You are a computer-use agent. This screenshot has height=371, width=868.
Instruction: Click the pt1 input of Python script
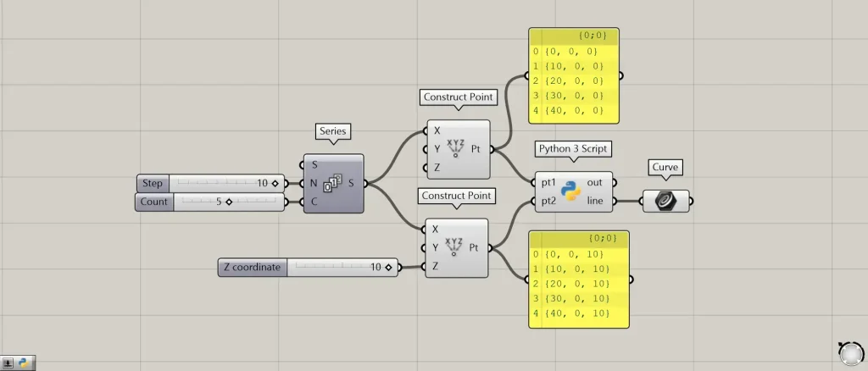pyautogui.click(x=545, y=183)
